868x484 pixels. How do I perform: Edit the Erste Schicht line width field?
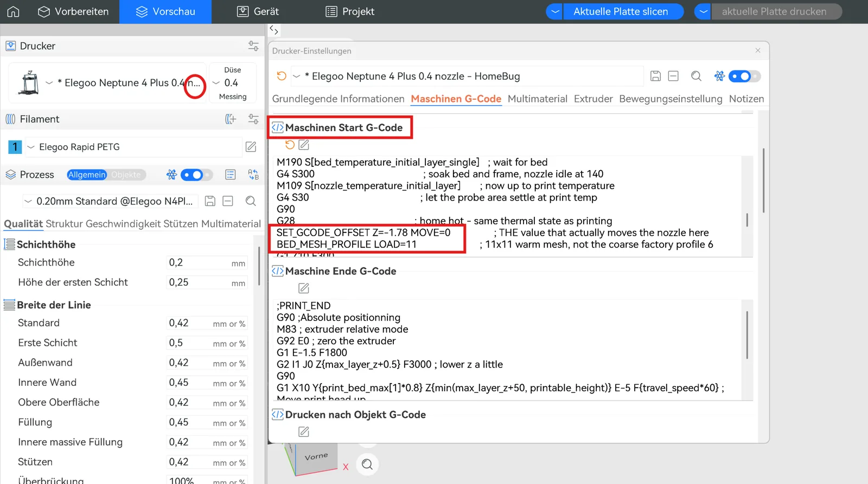(207, 343)
